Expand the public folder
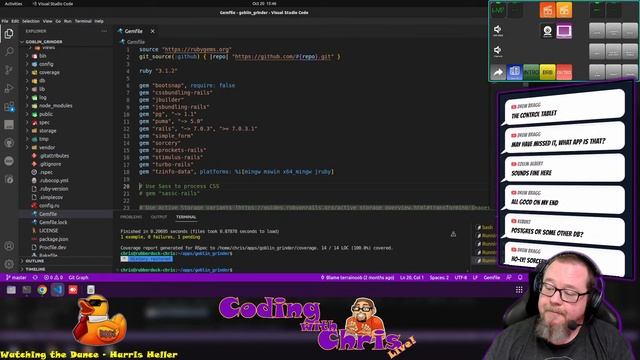 (x=46, y=114)
